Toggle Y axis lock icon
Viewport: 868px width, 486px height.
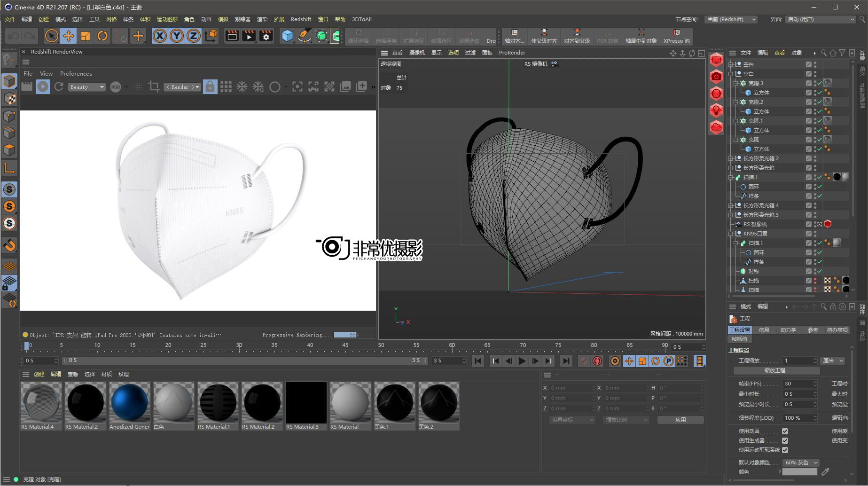coord(177,36)
